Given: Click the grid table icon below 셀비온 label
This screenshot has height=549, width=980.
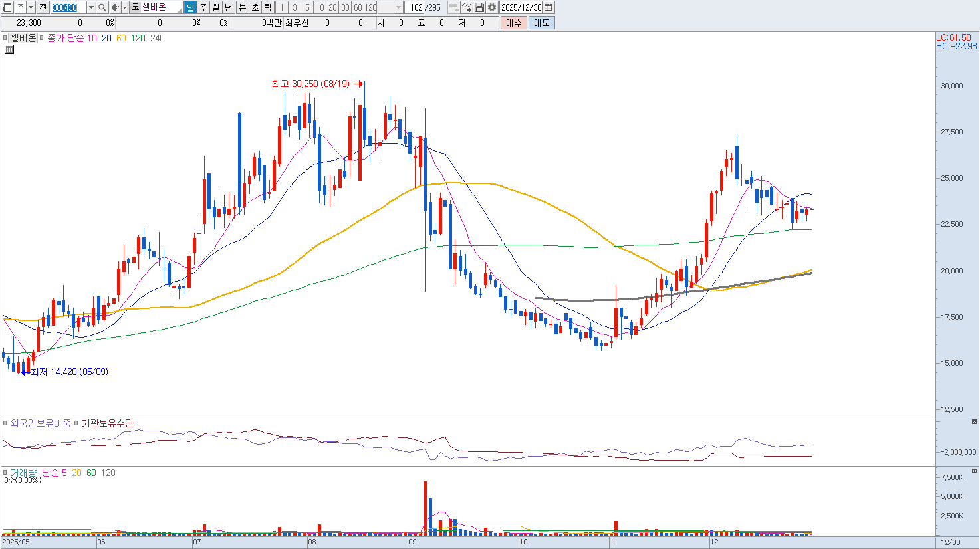Looking at the screenshot, I should [9, 49].
